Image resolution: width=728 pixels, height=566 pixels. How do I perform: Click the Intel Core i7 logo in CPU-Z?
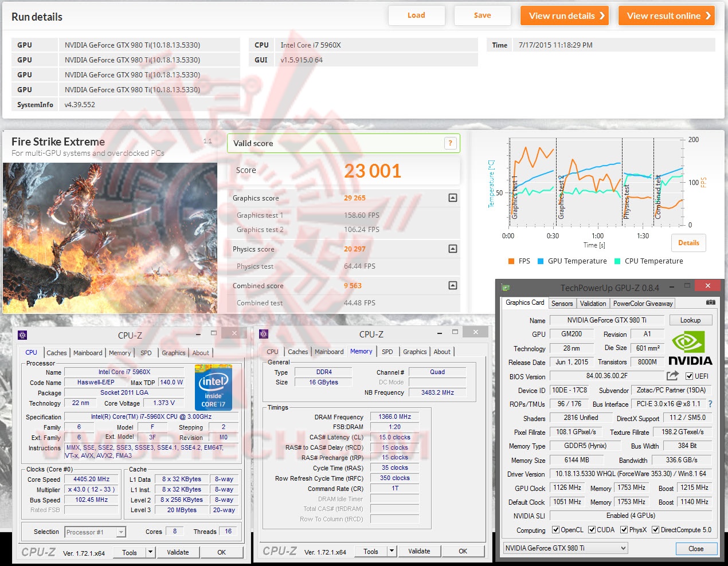coord(213,387)
